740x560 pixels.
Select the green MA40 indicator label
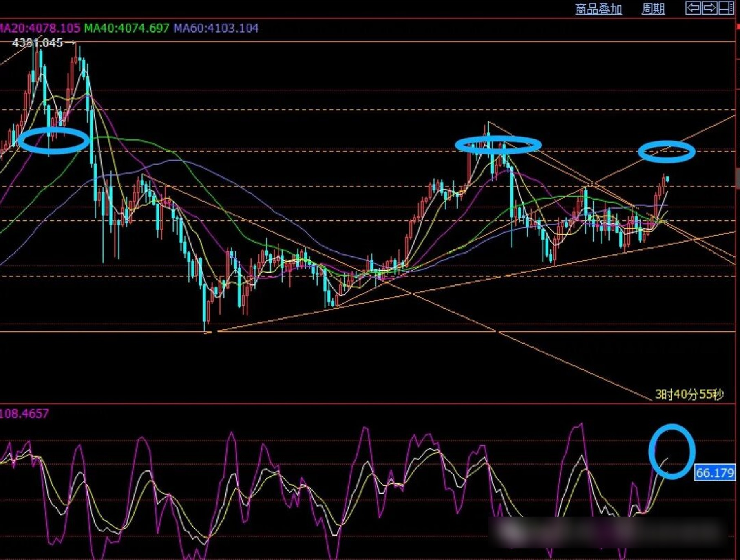coord(126,28)
